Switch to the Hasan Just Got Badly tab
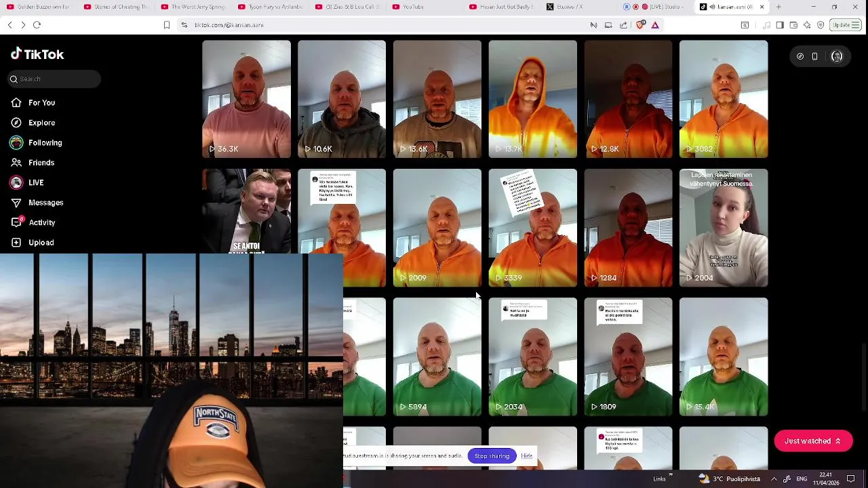This screenshot has width=868, height=488. point(502,7)
